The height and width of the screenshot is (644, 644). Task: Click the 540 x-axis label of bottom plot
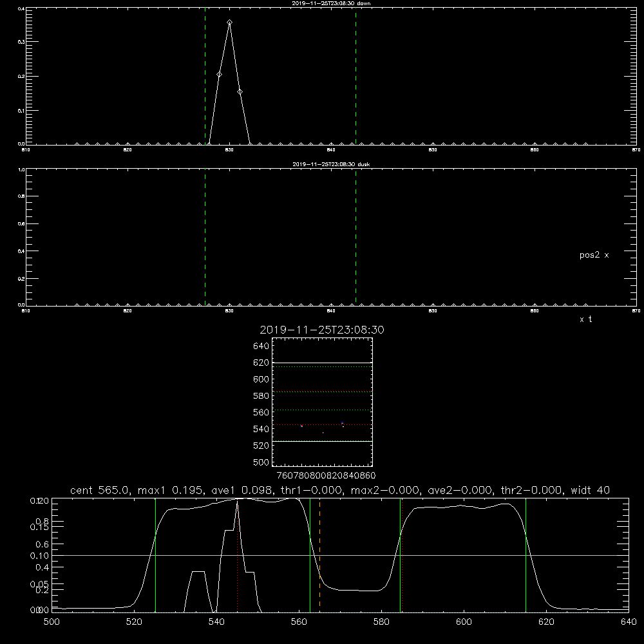[x=216, y=622]
